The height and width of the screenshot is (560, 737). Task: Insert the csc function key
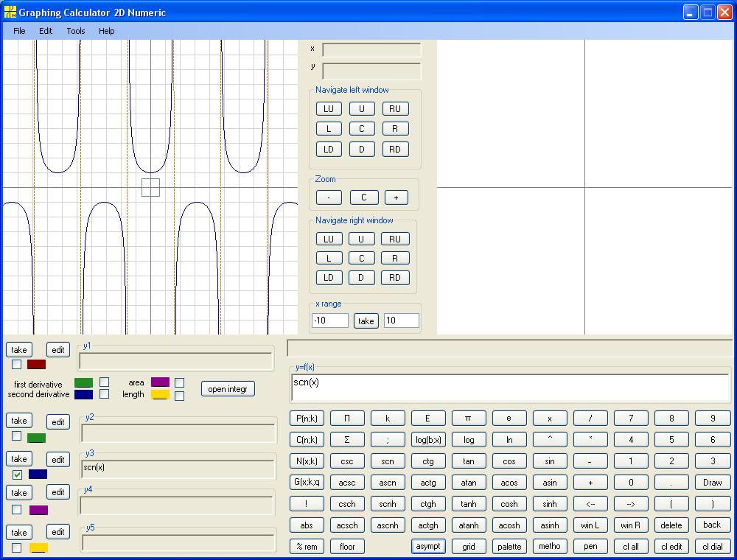347,461
